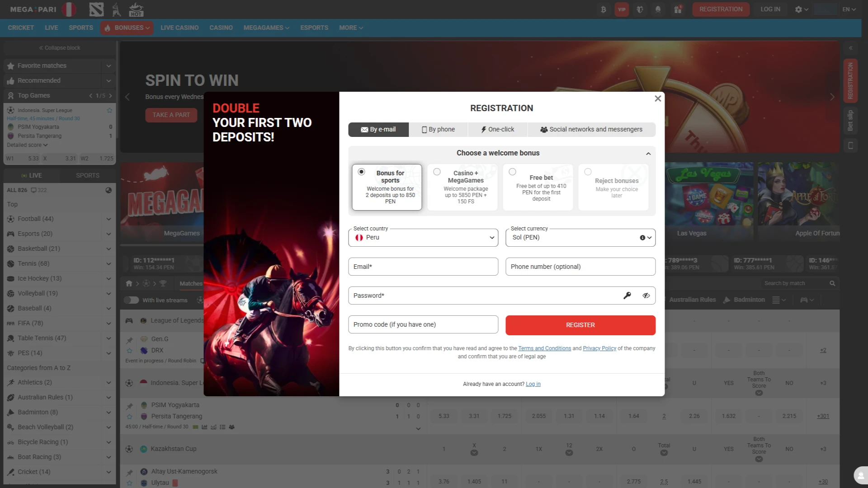Viewport: 868px width, 488px height.
Task: Click the shield icon in the header
Action: pyautogui.click(x=640, y=9)
